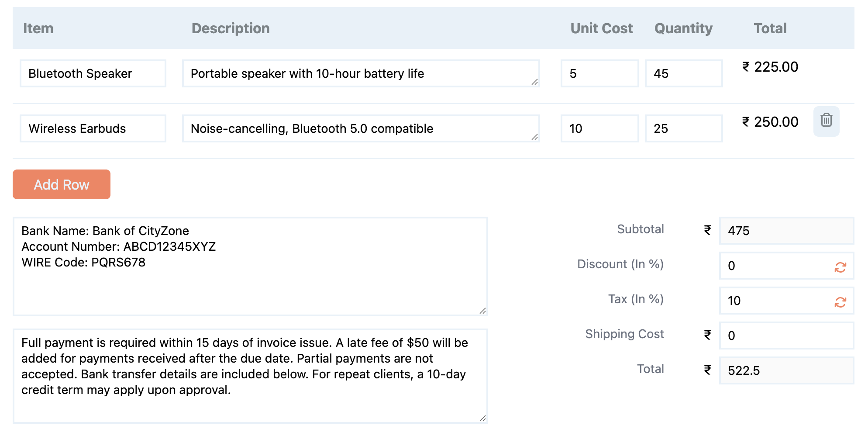Click the Total field showing 522.5
Image resolution: width=868 pixels, height=436 pixels.
click(786, 370)
